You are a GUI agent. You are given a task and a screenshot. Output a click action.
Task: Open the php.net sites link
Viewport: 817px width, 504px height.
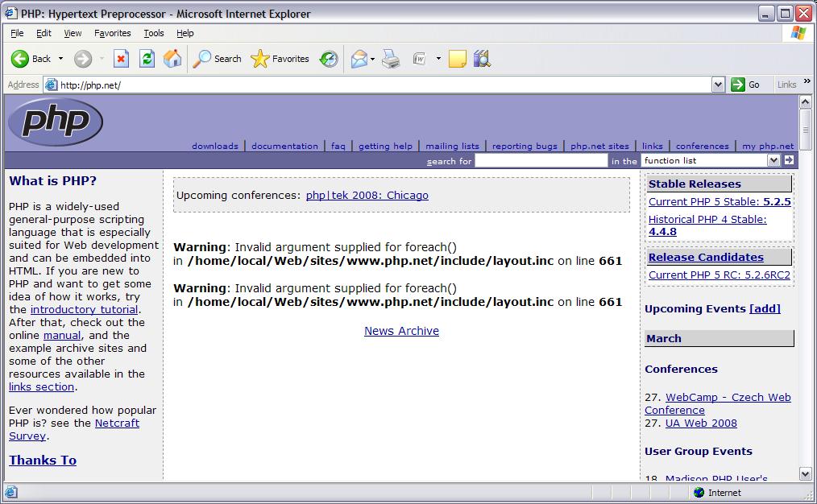point(599,147)
